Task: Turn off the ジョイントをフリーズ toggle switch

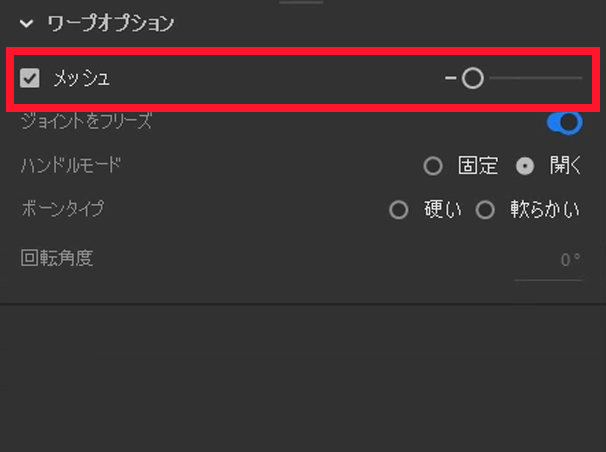Action: click(564, 123)
